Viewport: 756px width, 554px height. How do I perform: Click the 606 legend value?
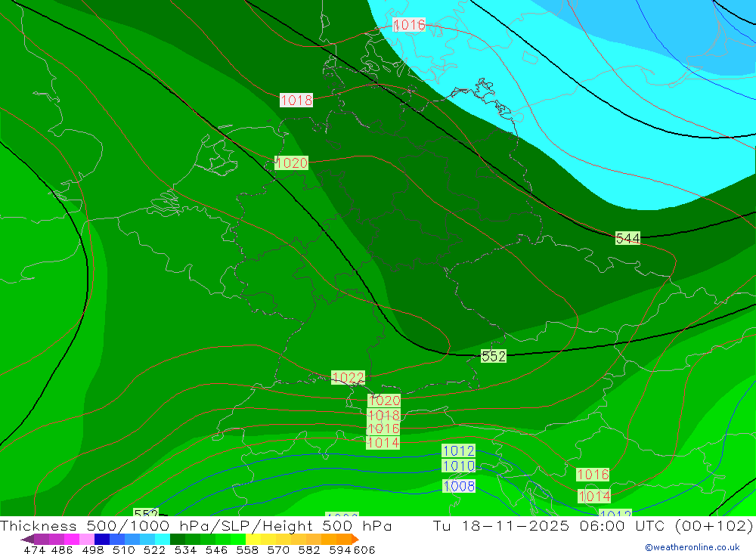coord(364,550)
